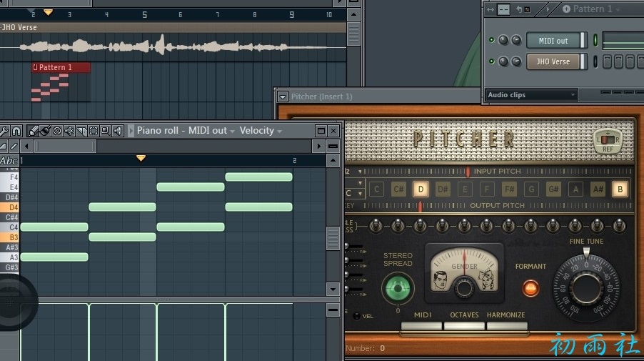The image size is (644, 361).
Task: Select the Slice tool in piano roll
Action: coord(81,131)
